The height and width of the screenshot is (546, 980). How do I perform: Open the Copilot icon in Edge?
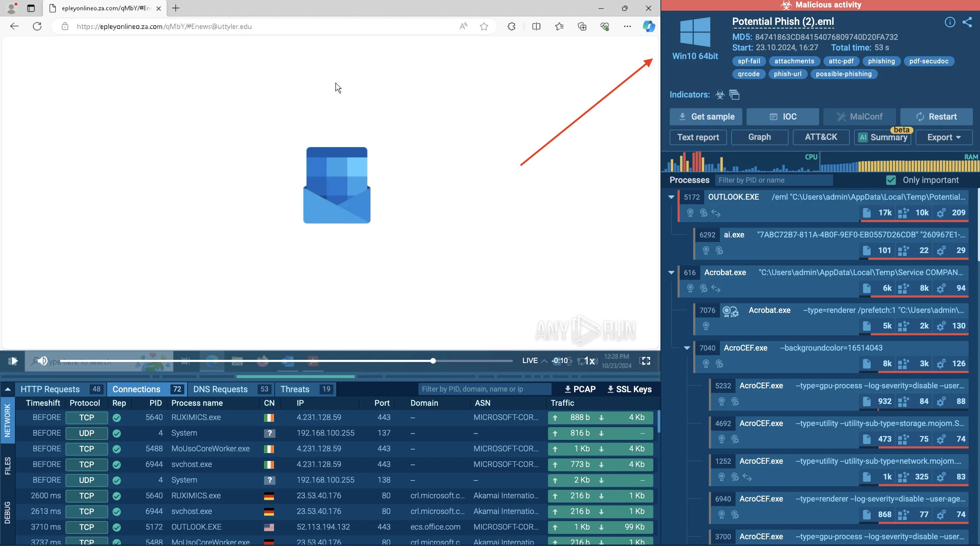tap(649, 26)
